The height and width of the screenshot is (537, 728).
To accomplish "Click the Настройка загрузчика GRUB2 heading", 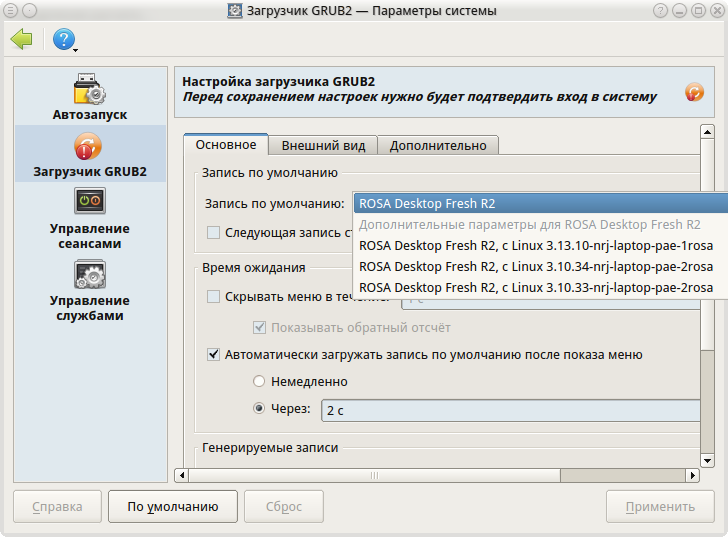I will [x=279, y=82].
